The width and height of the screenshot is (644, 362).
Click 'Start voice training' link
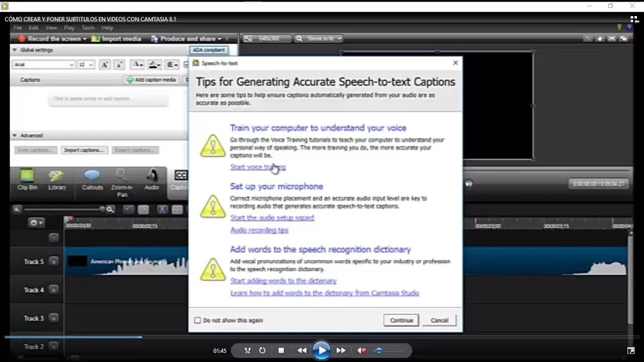258,167
